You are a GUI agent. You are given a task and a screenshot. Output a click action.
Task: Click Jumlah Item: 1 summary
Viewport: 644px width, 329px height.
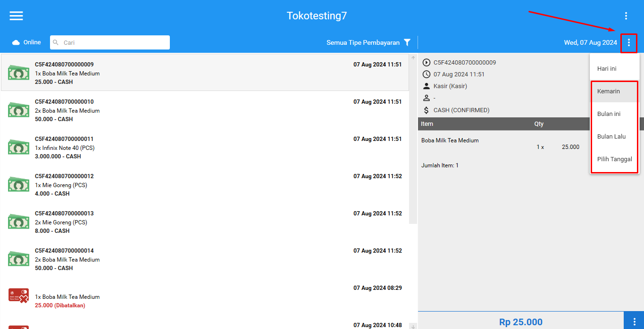pyautogui.click(x=440, y=165)
